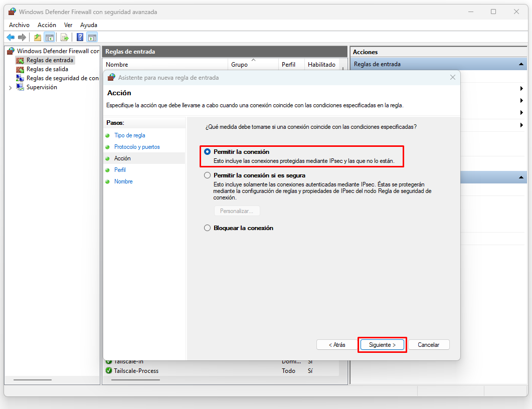
Task: Click the Cancelar button
Action: pyautogui.click(x=429, y=345)
